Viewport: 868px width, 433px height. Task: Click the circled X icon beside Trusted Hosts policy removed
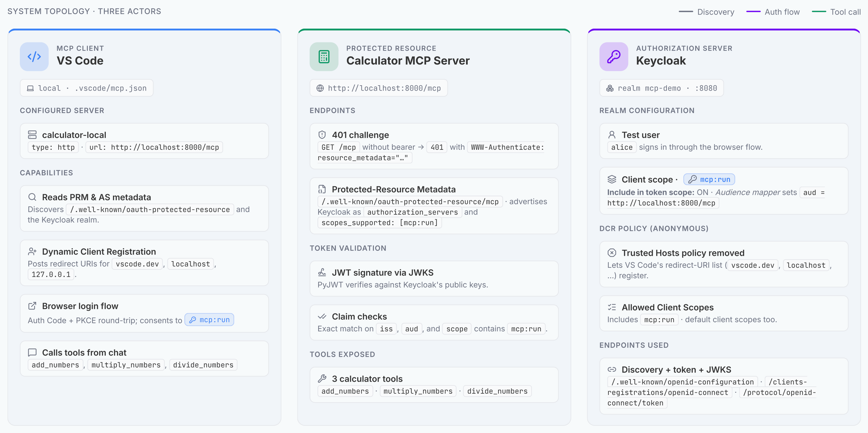(x=612, y=253)
